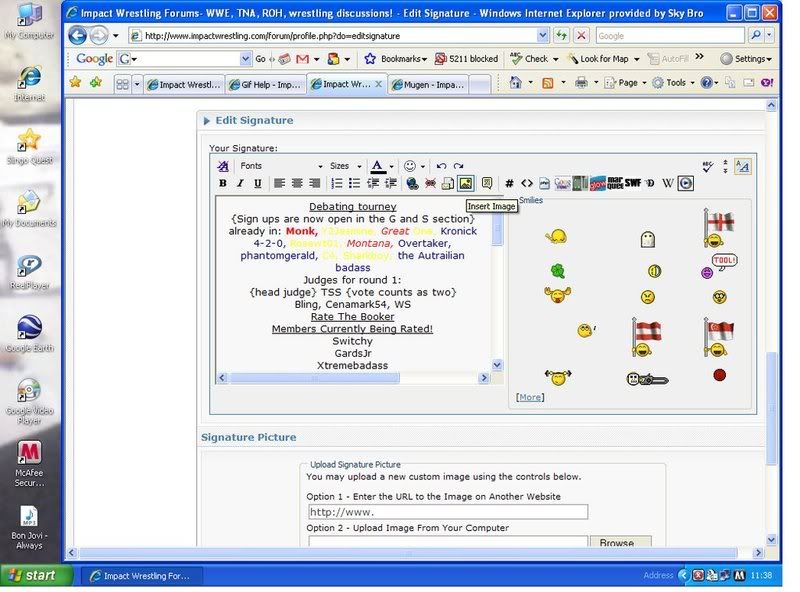
Task: Switch to the Gif Help tab
Action: [x=265, y=85]
